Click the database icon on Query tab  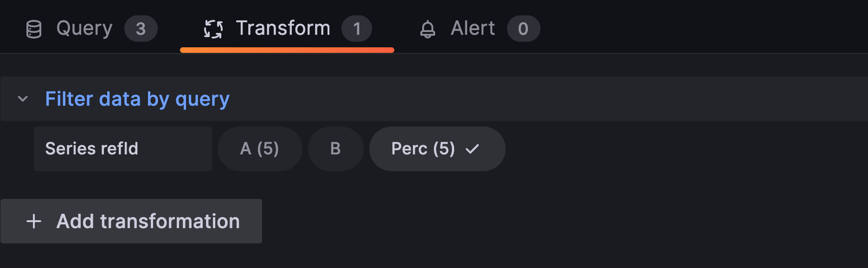pos(33,29)
